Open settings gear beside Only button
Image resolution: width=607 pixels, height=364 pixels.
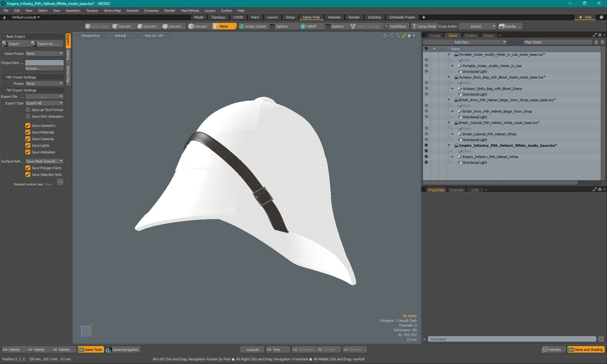coord(601,17)
